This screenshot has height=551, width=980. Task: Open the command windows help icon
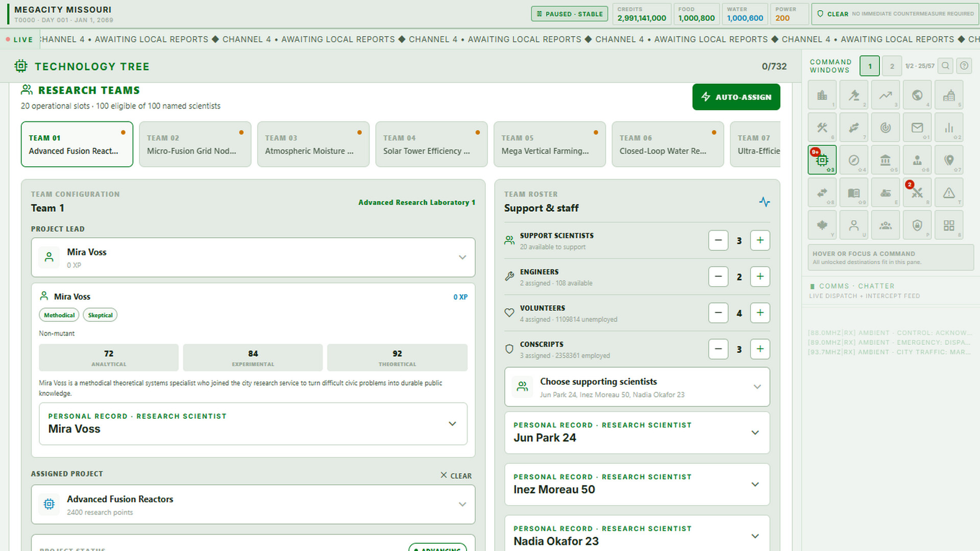click(x=964, y=66)
